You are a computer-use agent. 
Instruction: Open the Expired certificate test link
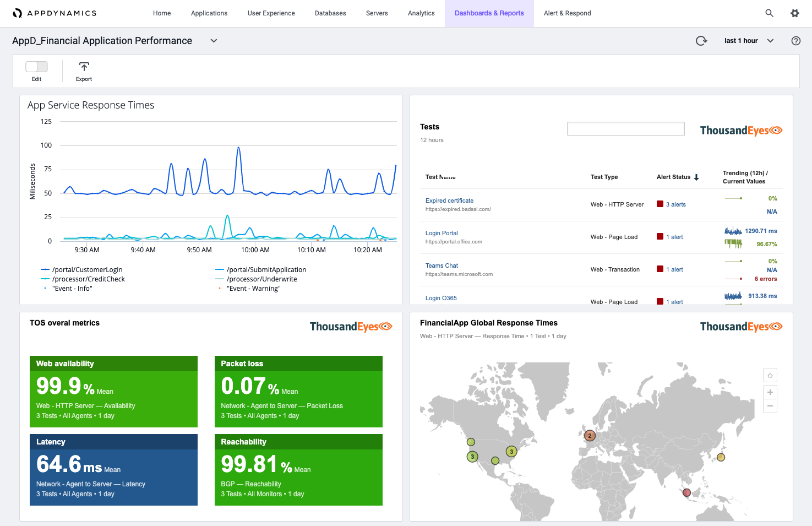tap(449, 200)
